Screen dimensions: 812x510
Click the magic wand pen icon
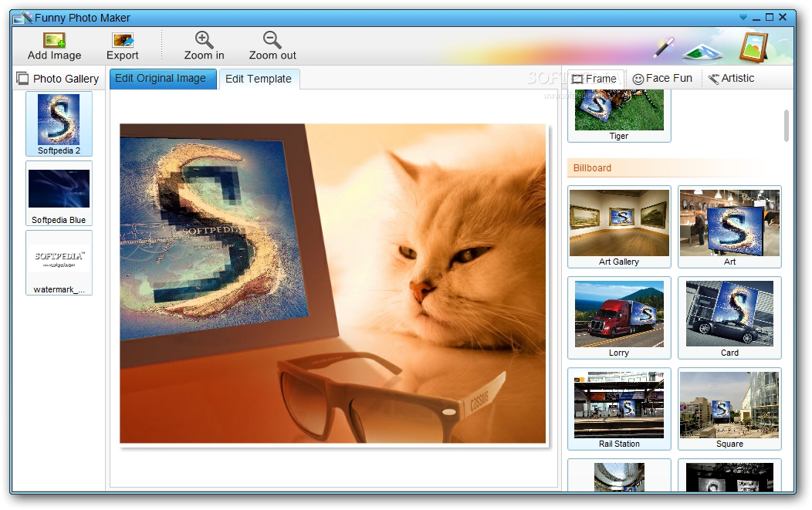coord(663,46)
